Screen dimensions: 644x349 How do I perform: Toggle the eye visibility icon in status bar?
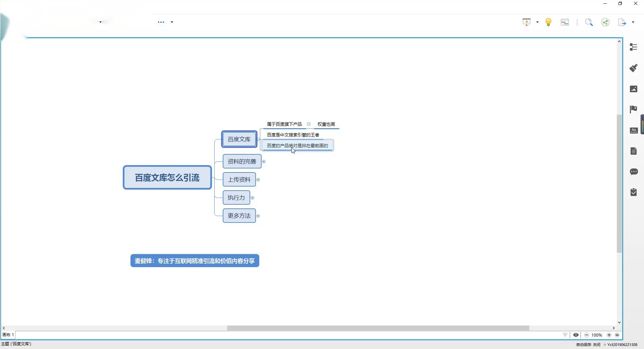tap(576, 335)
